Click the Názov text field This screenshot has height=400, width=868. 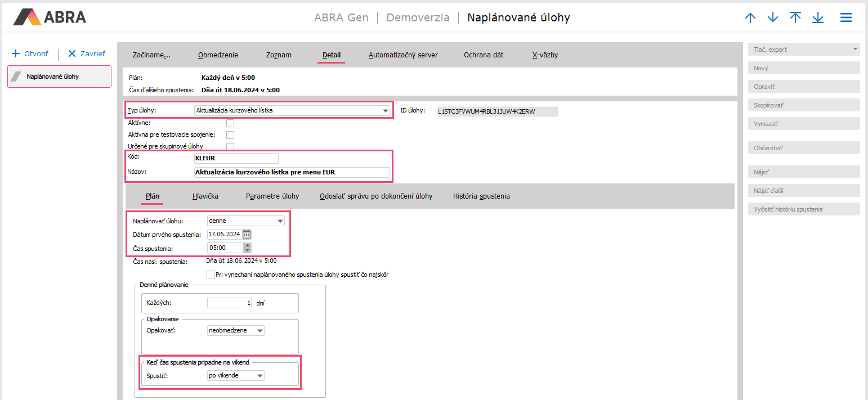(x=292, y=173)
